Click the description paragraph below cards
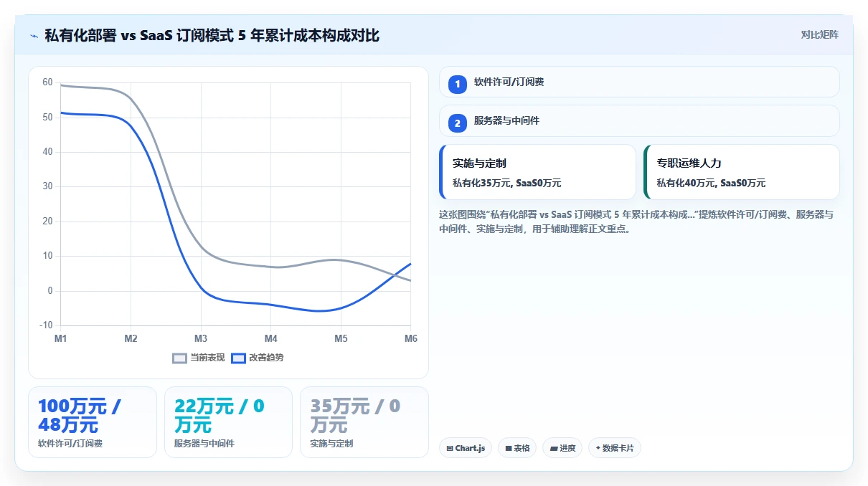This screenshot has width=868, height=486. click(636, 222)
